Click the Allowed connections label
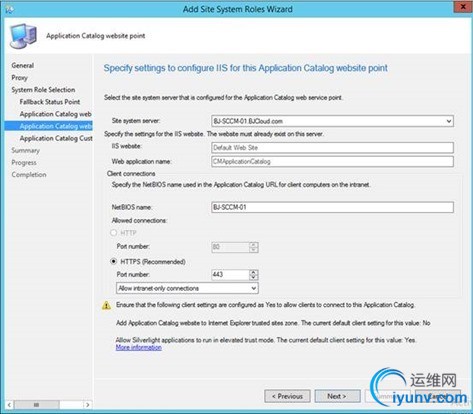Image resolution: width=473 pixels, height=414 pixels. [x=139, y=221]
